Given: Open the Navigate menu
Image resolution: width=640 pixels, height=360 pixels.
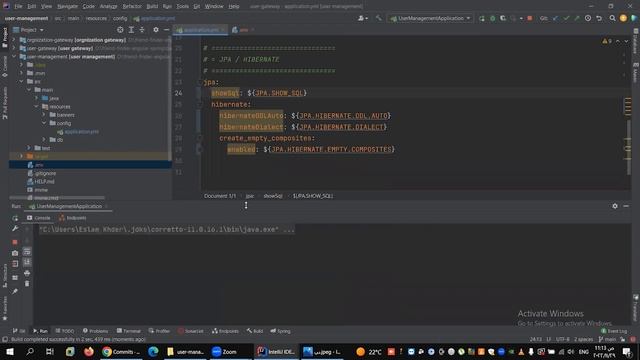Looking at the screenshot, I should pos(67,7).
